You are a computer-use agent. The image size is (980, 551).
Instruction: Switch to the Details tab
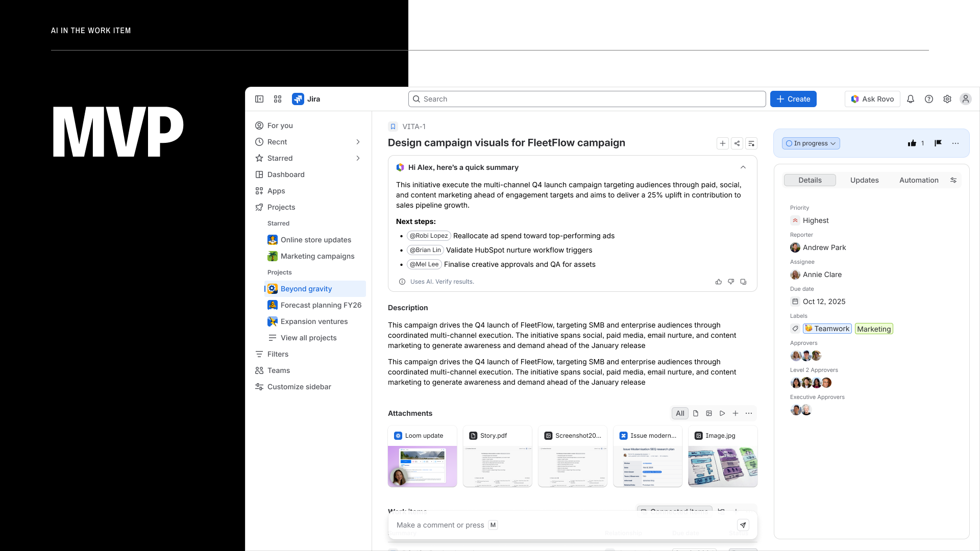[x=810, y=180]
